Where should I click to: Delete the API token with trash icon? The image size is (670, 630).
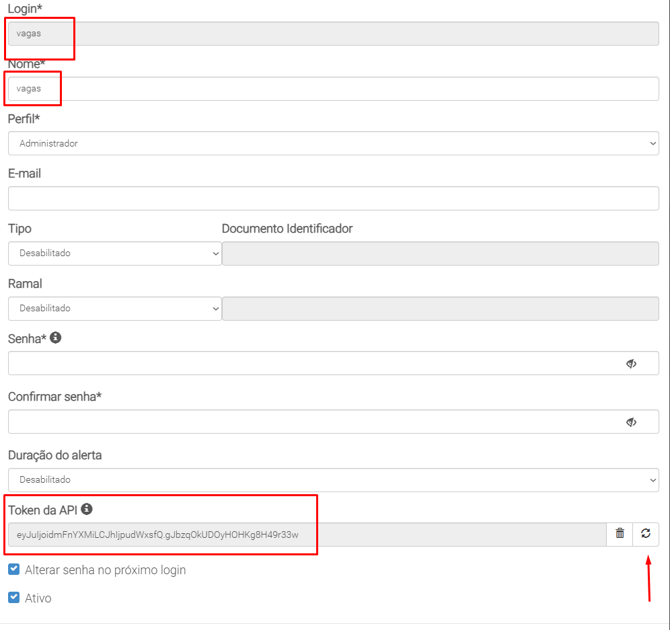(620, 534)
